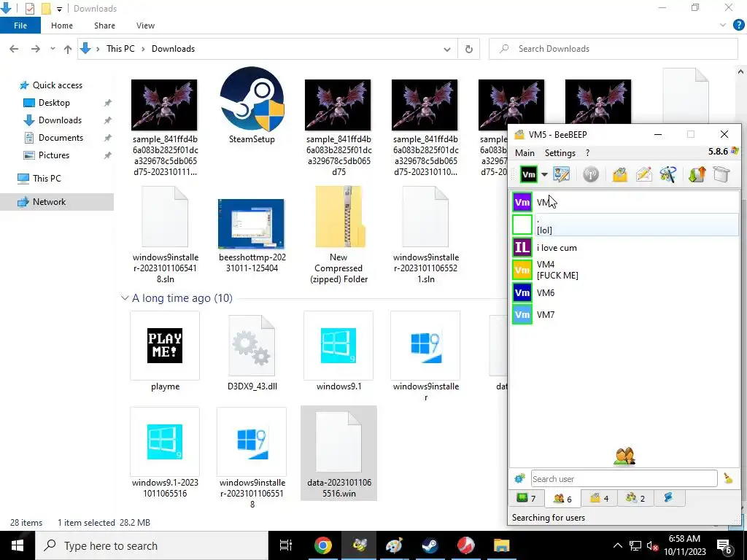Open Explorer help with the blue question mark
The width and height of the screenshot is (747, 560).
(738, 26)
